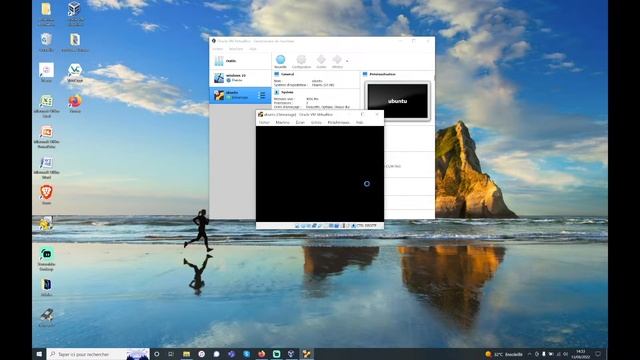Click the Afficher arrow icon in VirtualBox toolbar
640x360 pixels.
coord(337,62)
